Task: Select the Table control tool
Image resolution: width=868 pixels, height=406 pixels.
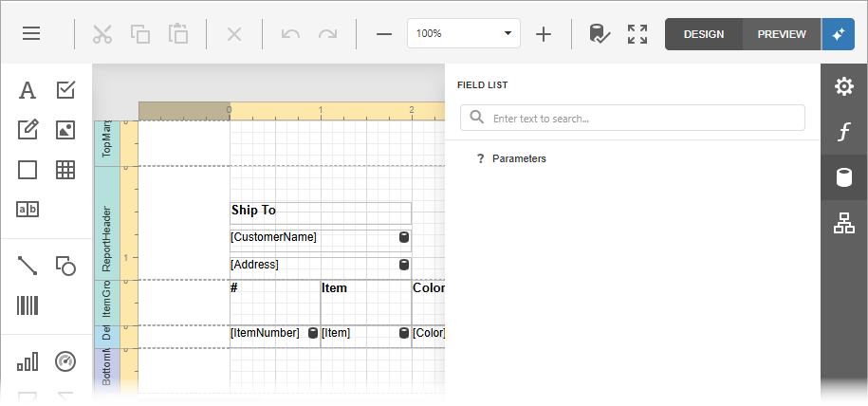Action: coord(65,170)
